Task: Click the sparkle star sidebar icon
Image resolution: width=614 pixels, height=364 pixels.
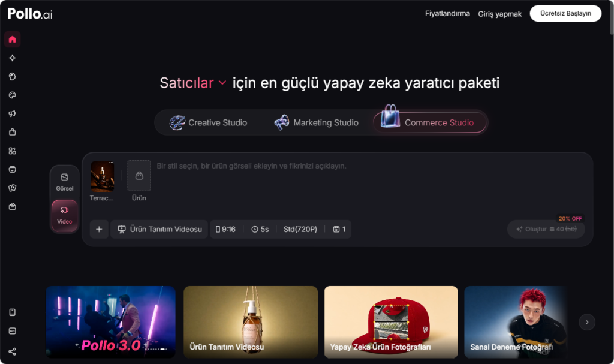Action: tap(12, 58)
